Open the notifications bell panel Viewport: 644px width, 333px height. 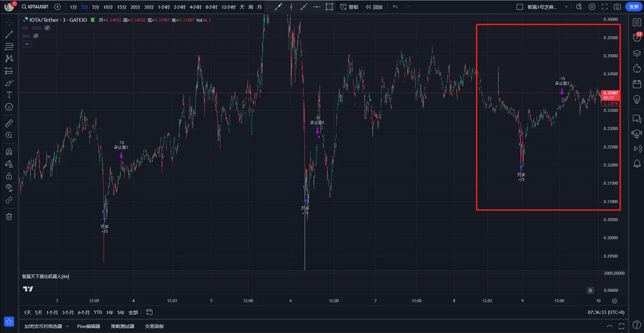637,163
